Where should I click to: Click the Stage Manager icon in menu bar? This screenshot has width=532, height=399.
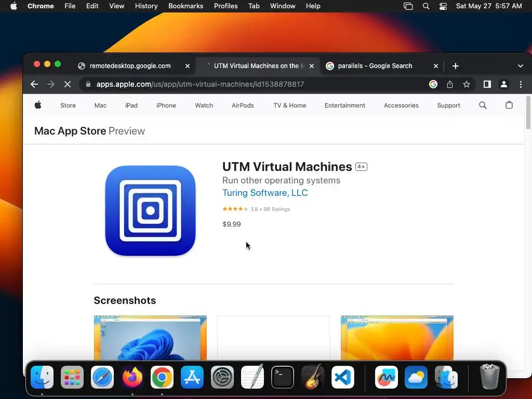point(408,6)
